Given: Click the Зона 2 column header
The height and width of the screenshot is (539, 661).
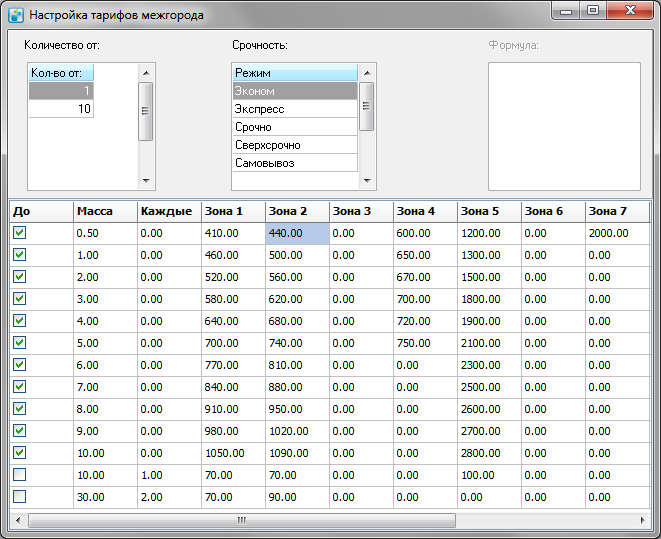Looking at the screenshot, I should click(298, 211).
